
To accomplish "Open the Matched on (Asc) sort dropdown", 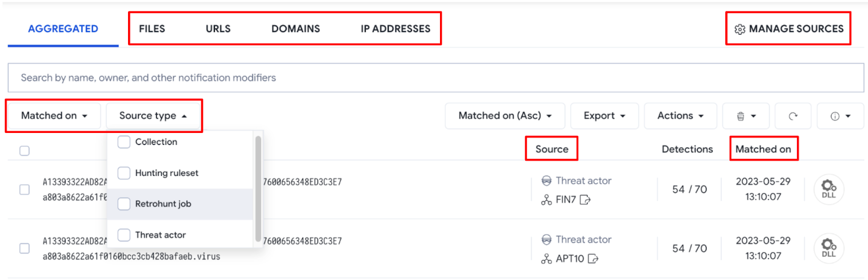I will tap(505, 116).
